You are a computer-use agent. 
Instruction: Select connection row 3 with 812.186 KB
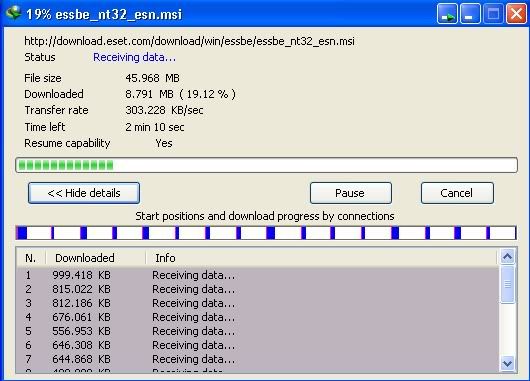point(258,303)
